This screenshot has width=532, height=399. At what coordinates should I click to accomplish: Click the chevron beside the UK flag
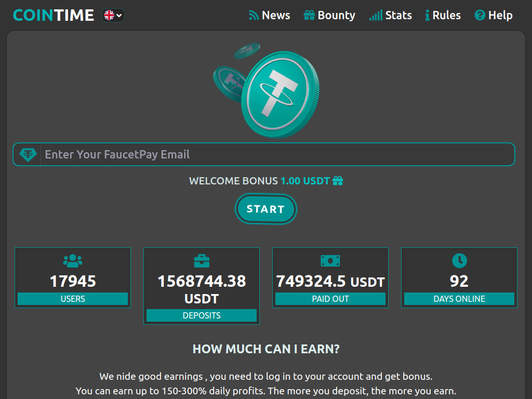click(118, 15)
